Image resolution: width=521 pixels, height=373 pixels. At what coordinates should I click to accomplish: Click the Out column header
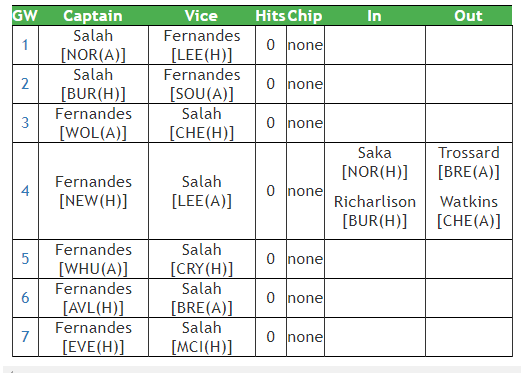coord(468,16)
